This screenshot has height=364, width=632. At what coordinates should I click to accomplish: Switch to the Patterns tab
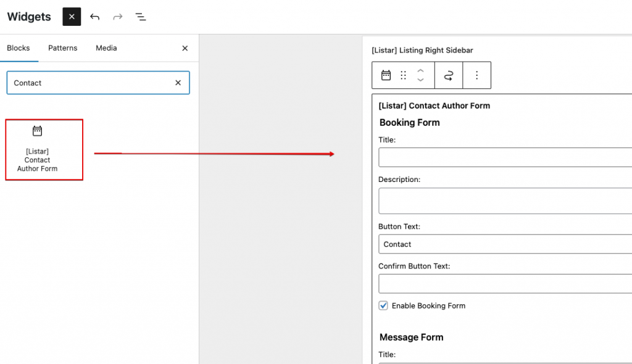(x=63, y=48)
